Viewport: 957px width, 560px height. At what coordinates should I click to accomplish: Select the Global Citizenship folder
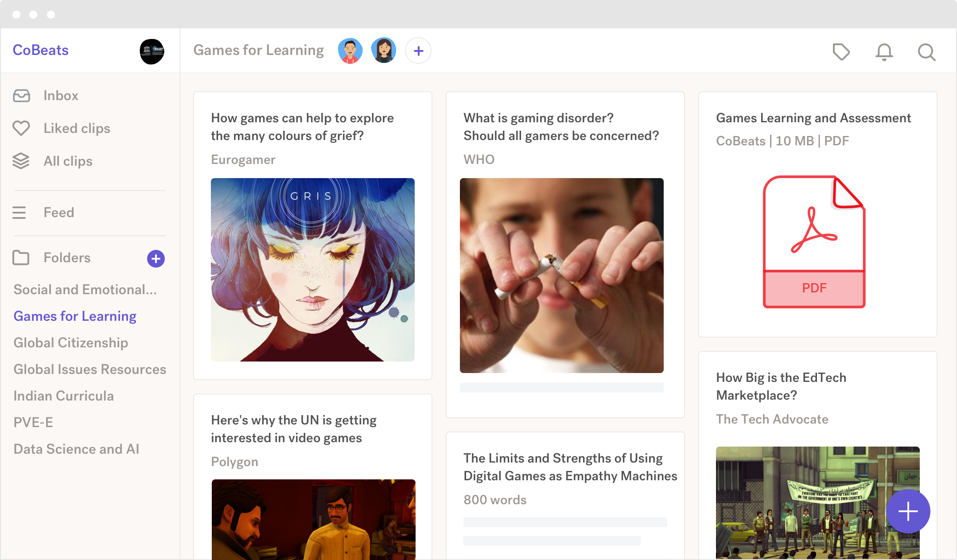pos(71,343)
